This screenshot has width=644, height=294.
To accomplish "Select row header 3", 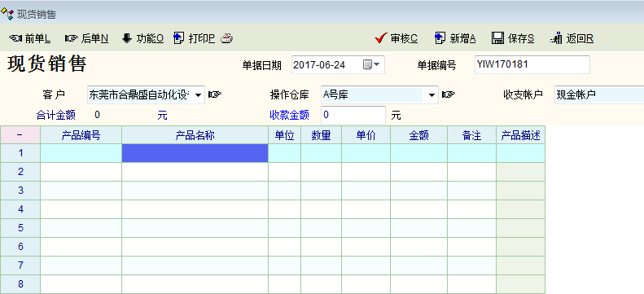I will [x=20, y=191].
